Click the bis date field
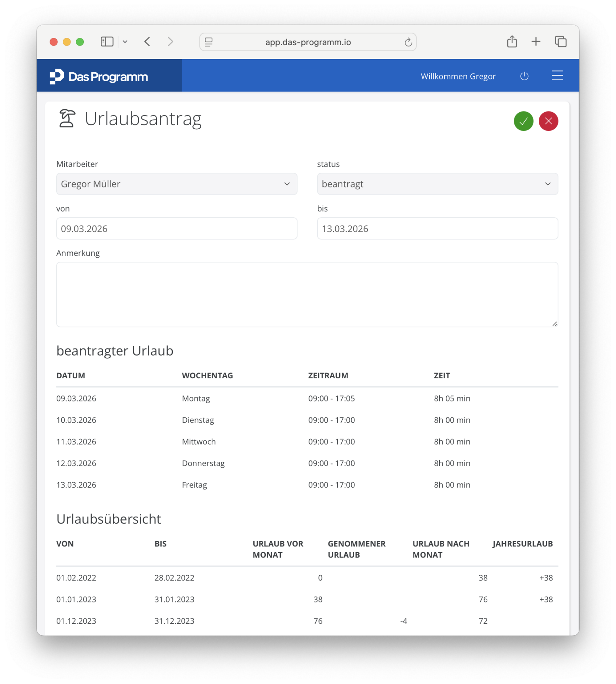616x684 pixels. point(437,229)
